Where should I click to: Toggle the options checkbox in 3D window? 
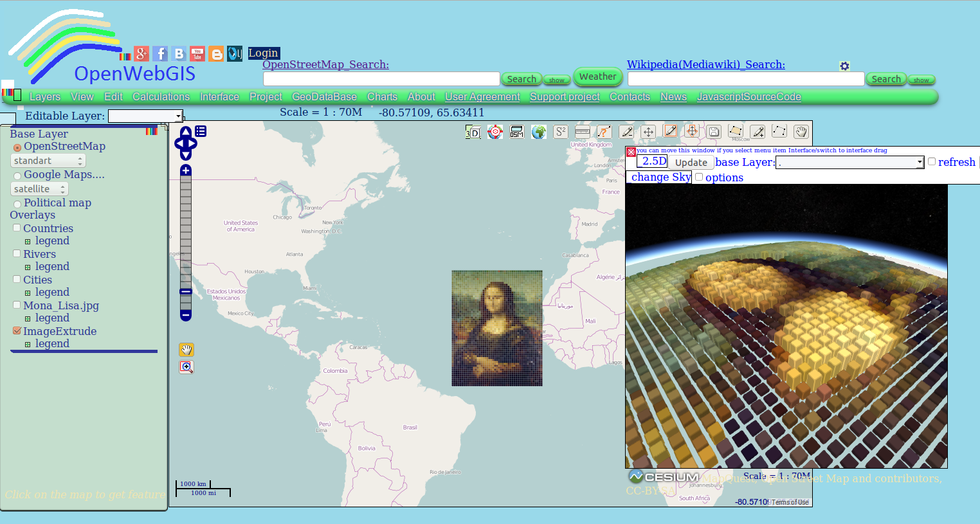[699, 177]
